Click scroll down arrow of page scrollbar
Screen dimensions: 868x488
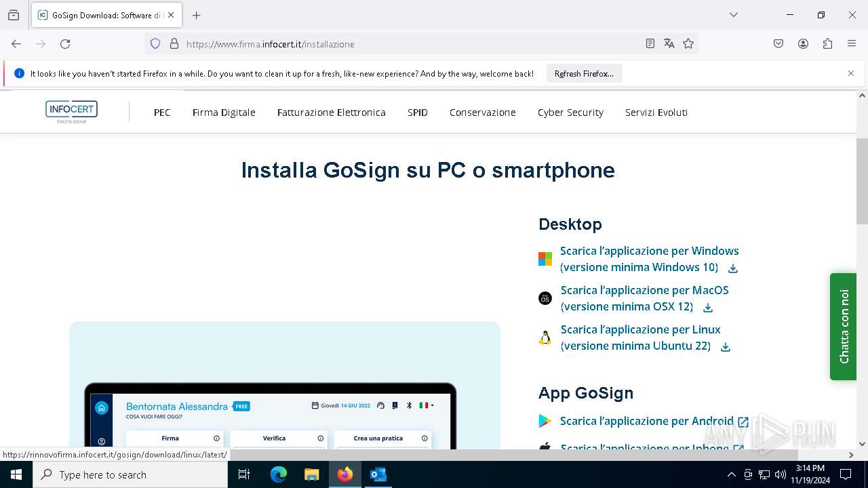click(862, 444)
